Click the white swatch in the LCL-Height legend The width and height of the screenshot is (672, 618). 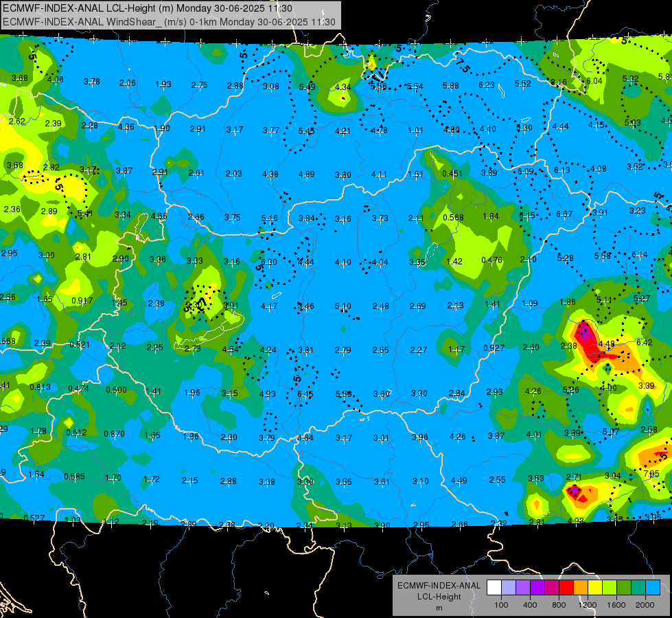pos(494,587)
